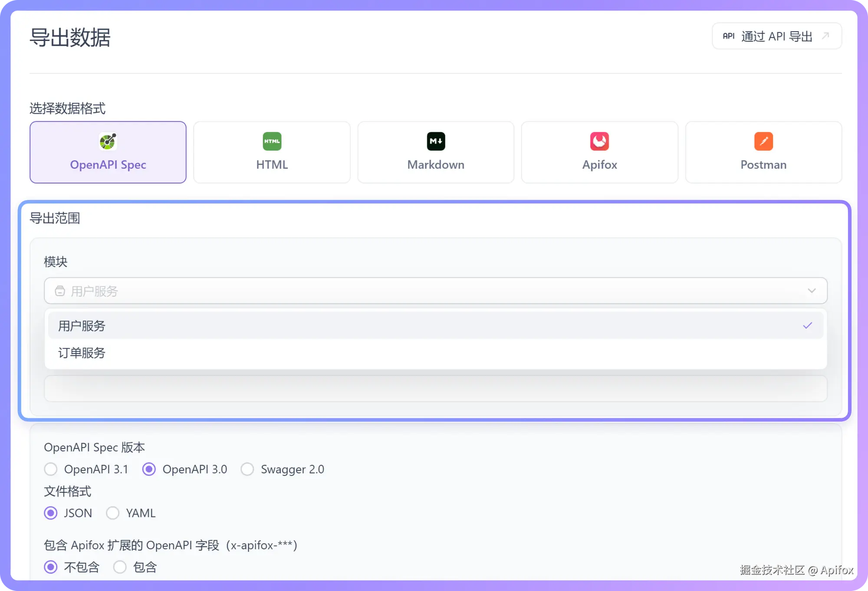Click the black Markdown format icon
Screen dimensions: 868x591
pyautogui.click(x=436, y=141)
